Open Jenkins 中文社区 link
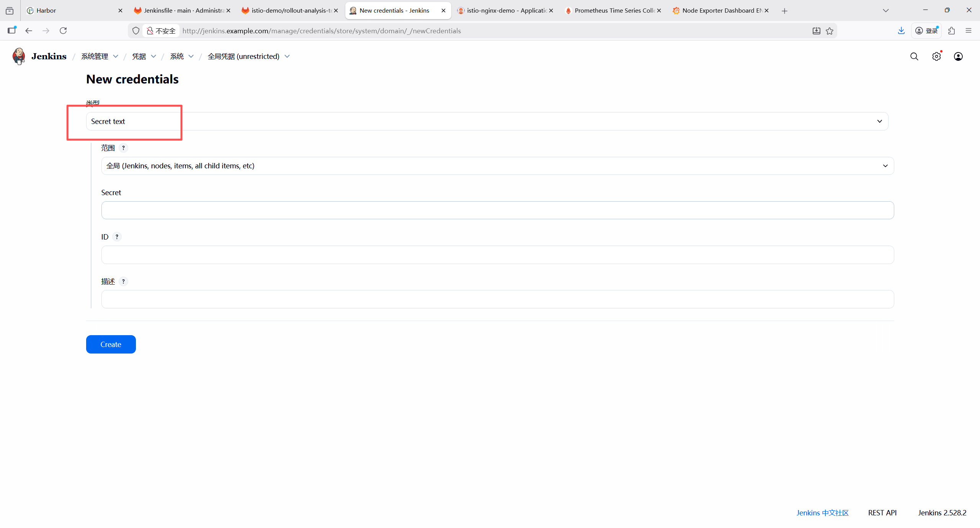The image size is (980, 528). click(822, 513)
